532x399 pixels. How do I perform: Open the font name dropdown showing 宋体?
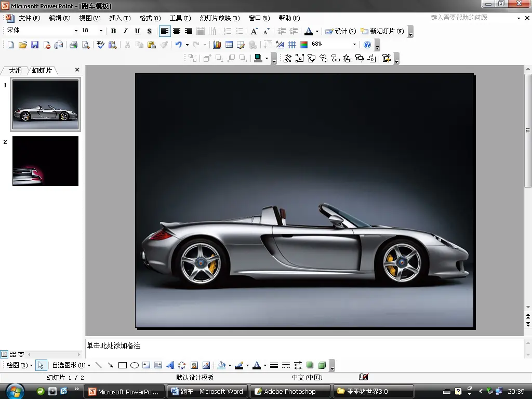click(x=76, y=31)
